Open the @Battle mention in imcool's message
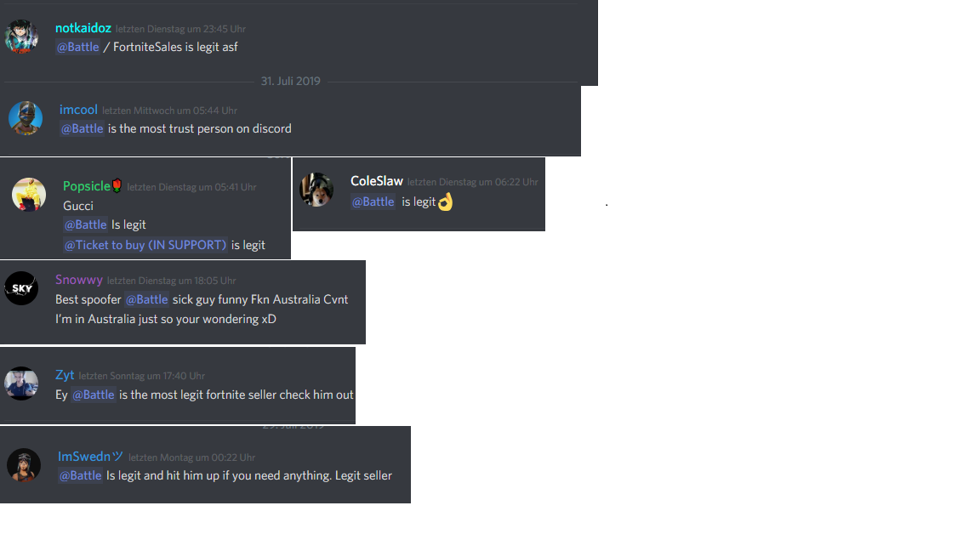 [82, 128]
